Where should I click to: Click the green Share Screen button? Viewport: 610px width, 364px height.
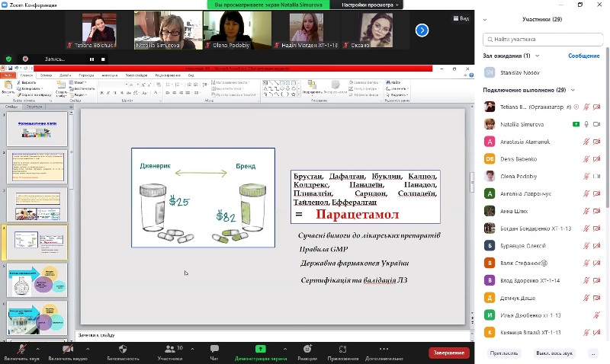pos(260,350)
